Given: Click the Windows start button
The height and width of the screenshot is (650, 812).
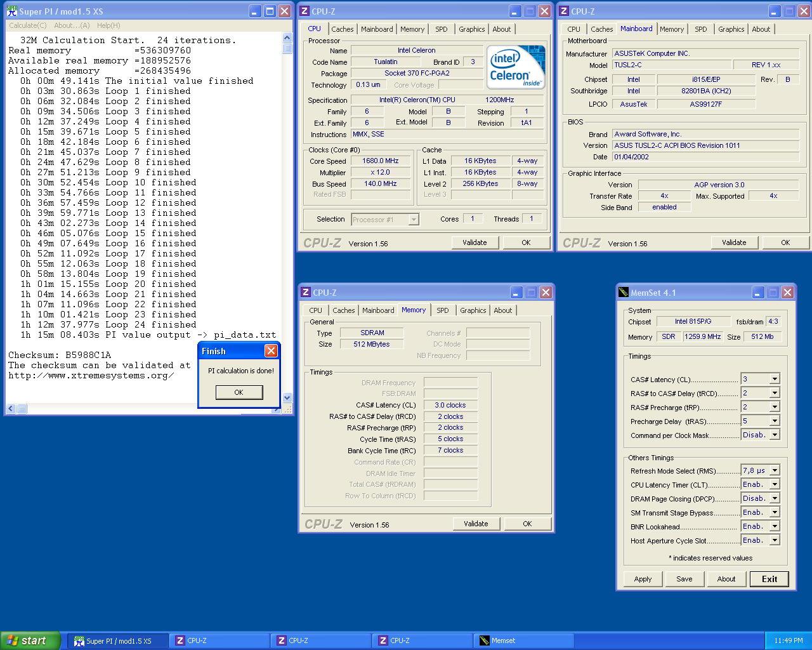Looking at the screenshot, I should [x=30, y=640].
